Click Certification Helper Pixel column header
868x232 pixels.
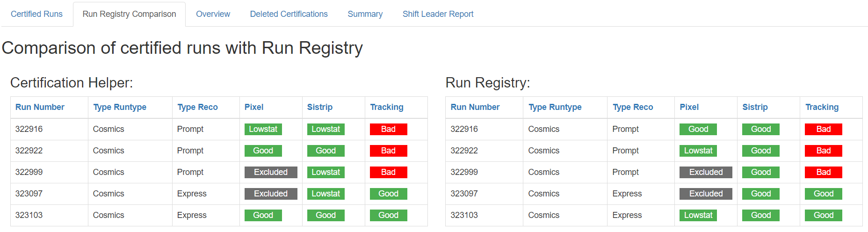pyautogui.click(x=254, y=107)
